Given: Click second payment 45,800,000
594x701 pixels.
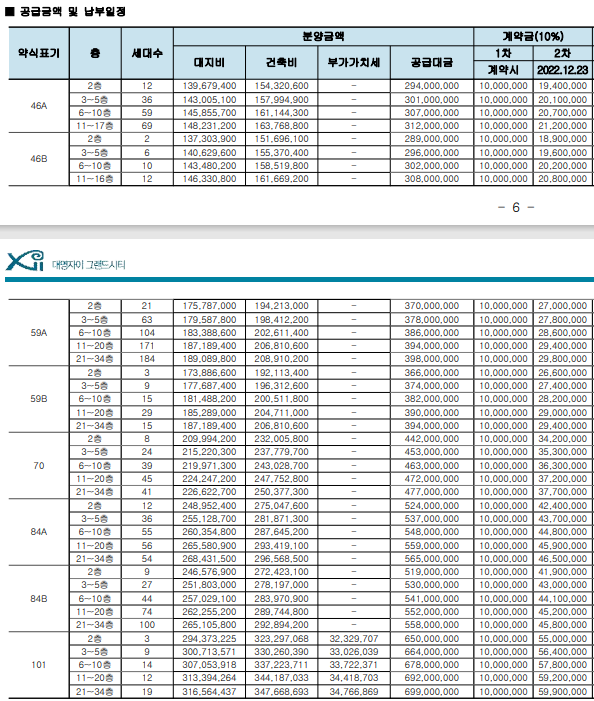Looking at the screenshot, I should pos(562,625).
